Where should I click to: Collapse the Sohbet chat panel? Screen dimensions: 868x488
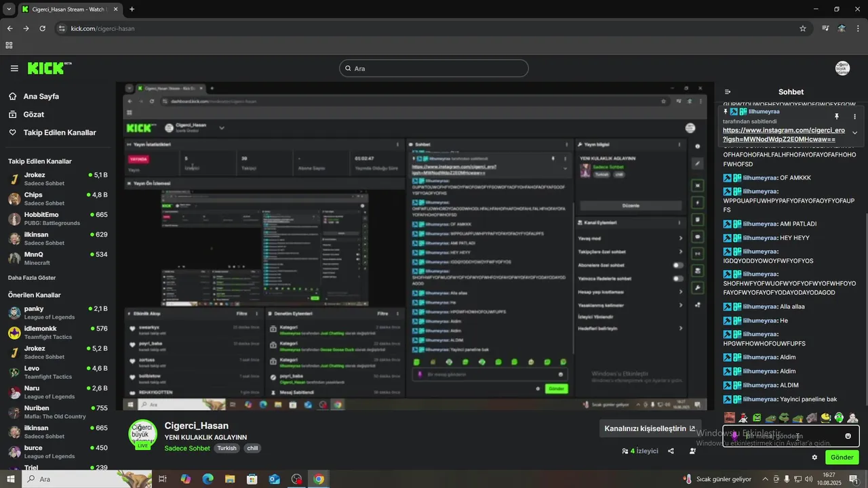coord(728,92)
